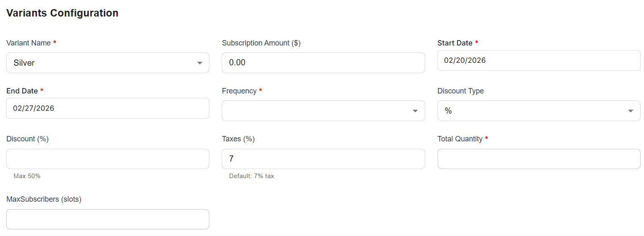Click the Default: 7% tax hint
This screenshot has height=236, width=644.
(251, 176)
